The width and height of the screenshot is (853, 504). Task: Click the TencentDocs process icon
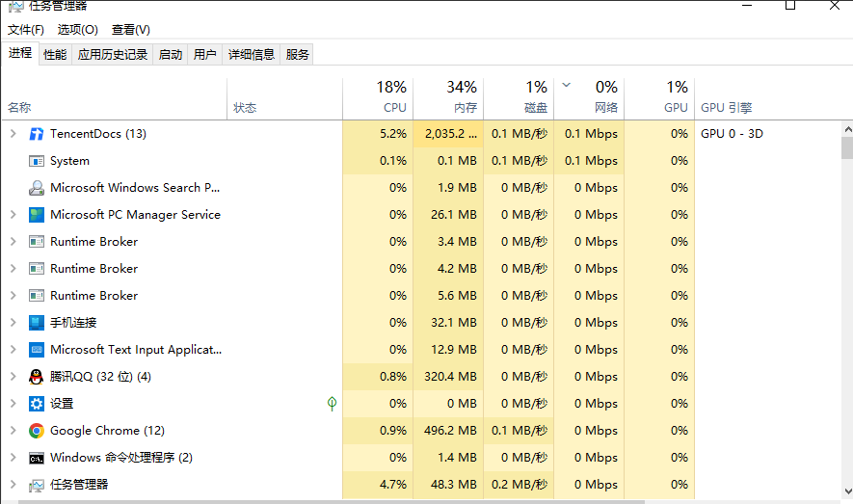(x=37, y=134)
